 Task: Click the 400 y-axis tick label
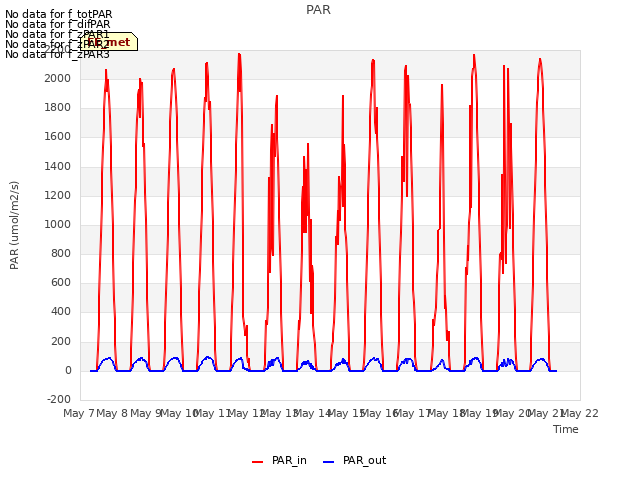point(61,312)
